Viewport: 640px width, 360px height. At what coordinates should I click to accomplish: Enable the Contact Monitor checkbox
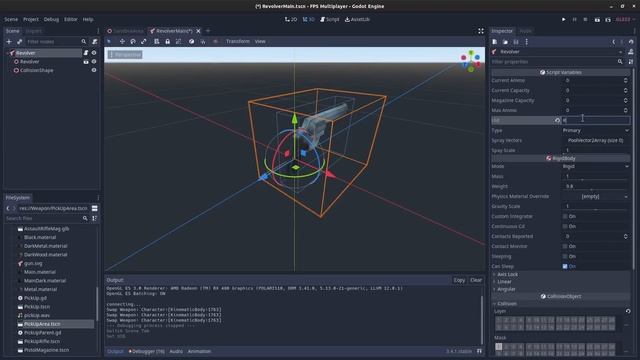coord(565,246)
